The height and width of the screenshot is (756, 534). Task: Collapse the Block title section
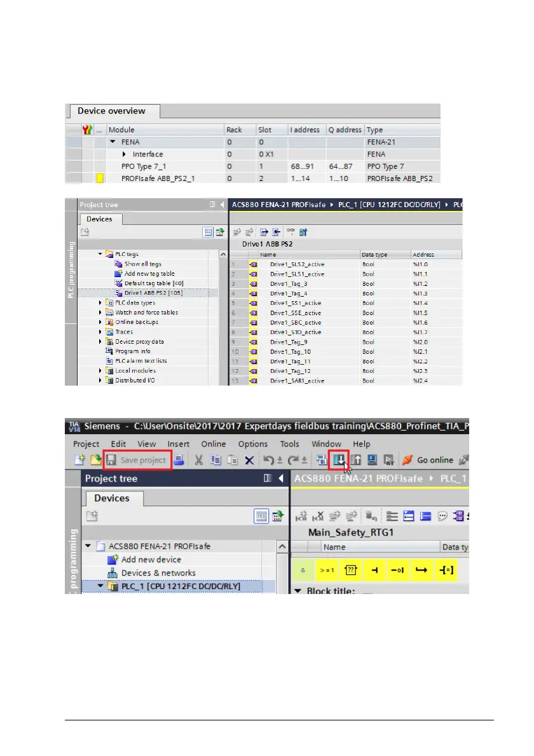[298, 591]
